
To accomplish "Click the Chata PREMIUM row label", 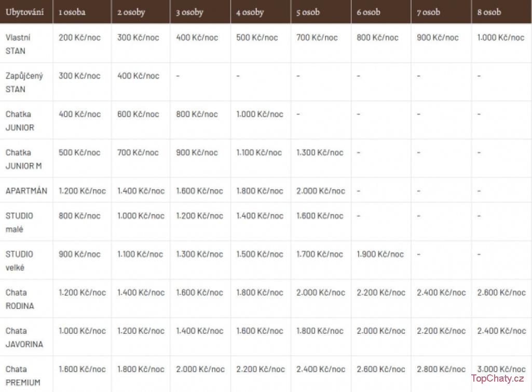I will point(23,376).
